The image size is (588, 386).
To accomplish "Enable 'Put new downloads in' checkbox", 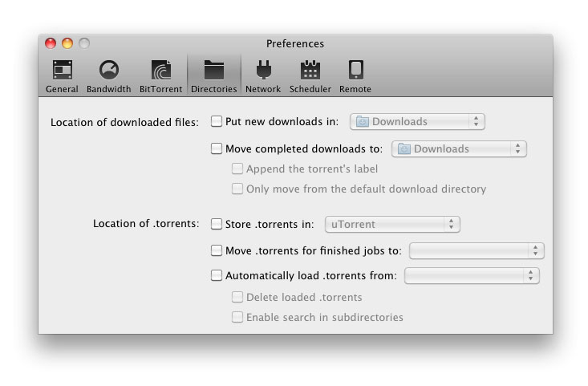I will [x=217, y=122].
